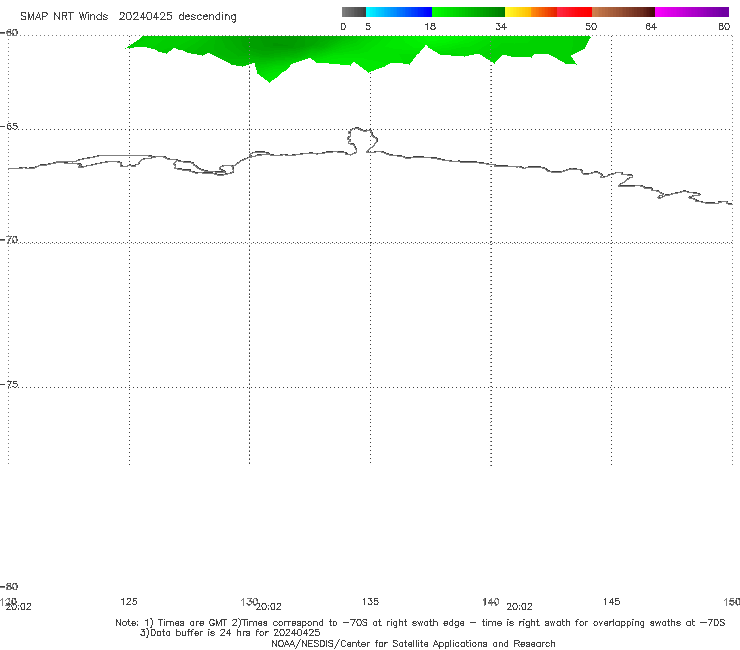
Task: Click the "SMAP NRT Winds" title text
Action: coord(64,17)
